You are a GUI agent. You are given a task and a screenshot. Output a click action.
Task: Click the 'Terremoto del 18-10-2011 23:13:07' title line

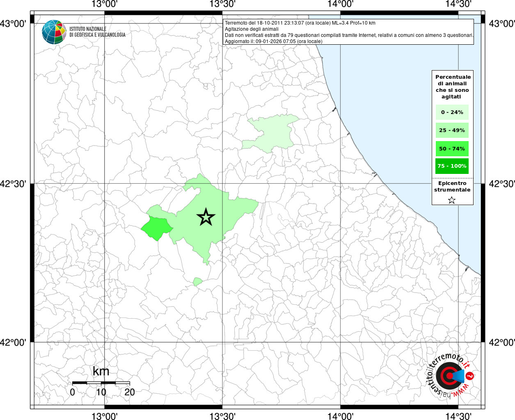click(300, 23)
